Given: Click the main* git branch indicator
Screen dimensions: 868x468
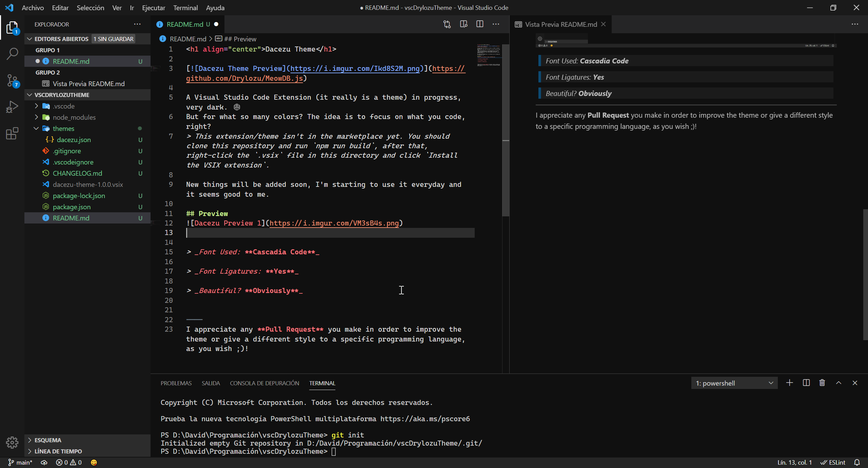Looking at the screenshot, I should [x=20, y=463].
